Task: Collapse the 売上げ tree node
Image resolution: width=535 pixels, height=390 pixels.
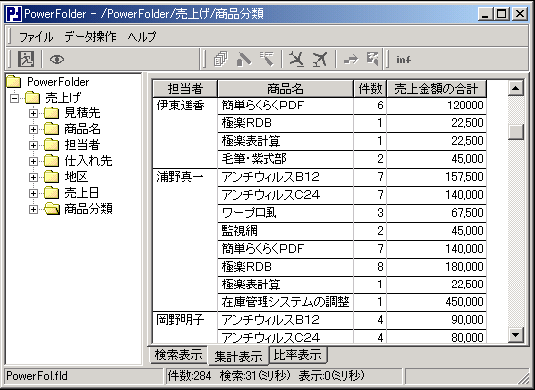Action: coord(14,98)
